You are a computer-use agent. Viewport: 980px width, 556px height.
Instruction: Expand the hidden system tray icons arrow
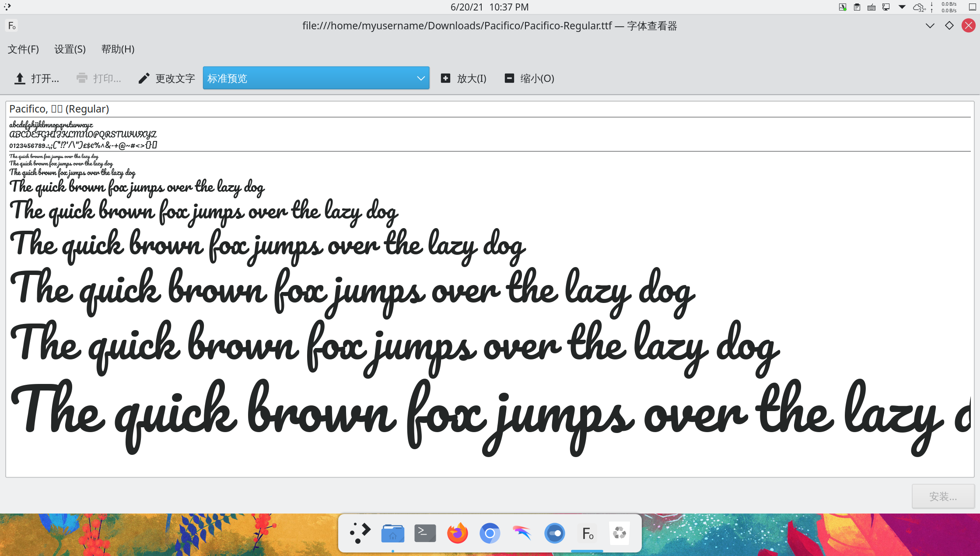point(902,7)
